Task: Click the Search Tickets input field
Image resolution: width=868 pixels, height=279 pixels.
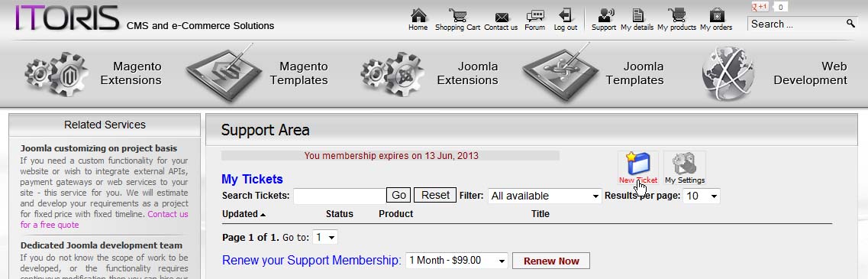Action: tap(340, 196)
